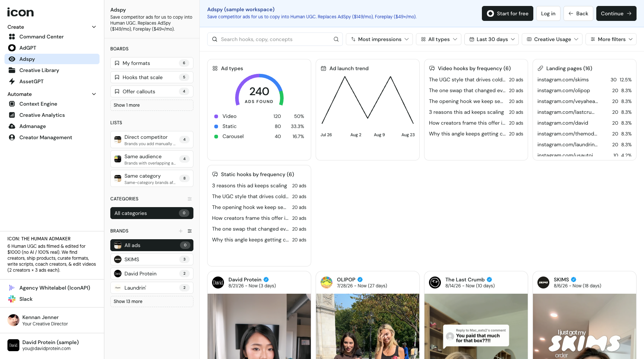The image size is (644, 359).
Task: Click the Creator Management person icon
Action: pos(12,137)
